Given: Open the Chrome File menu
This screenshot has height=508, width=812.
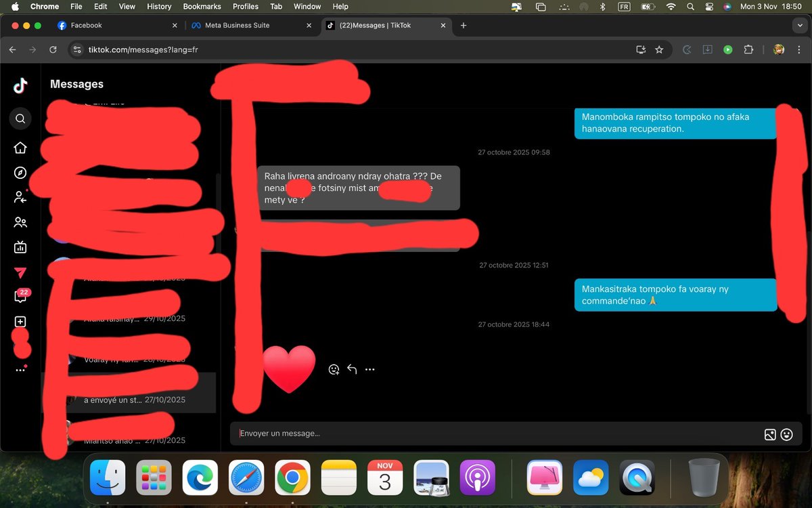Looking at the screenshot, I should pos(76,6).
